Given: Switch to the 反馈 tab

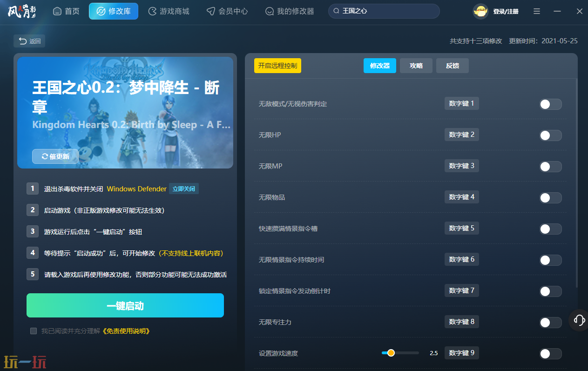Looking at the screenshot, I should coord(453,66).
